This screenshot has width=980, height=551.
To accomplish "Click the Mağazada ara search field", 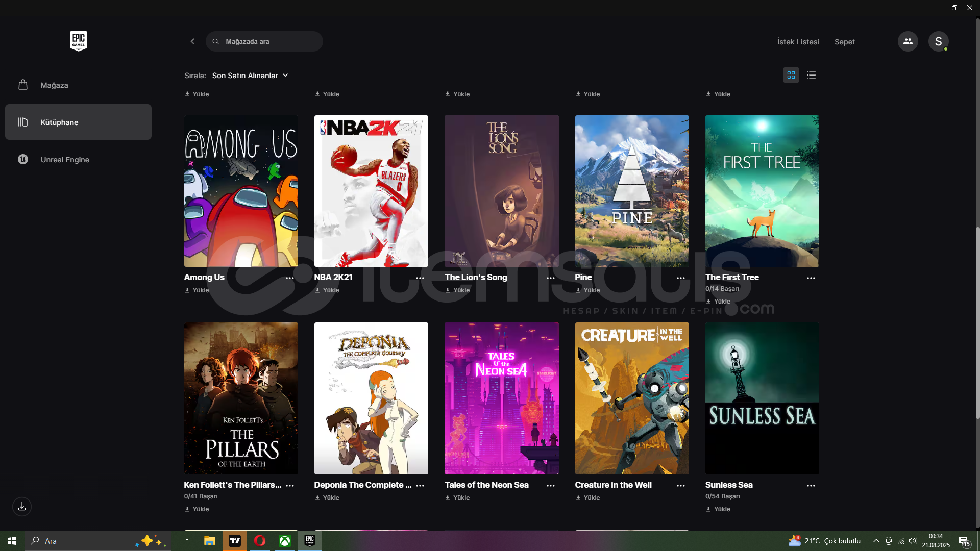I will coord(264,41).
